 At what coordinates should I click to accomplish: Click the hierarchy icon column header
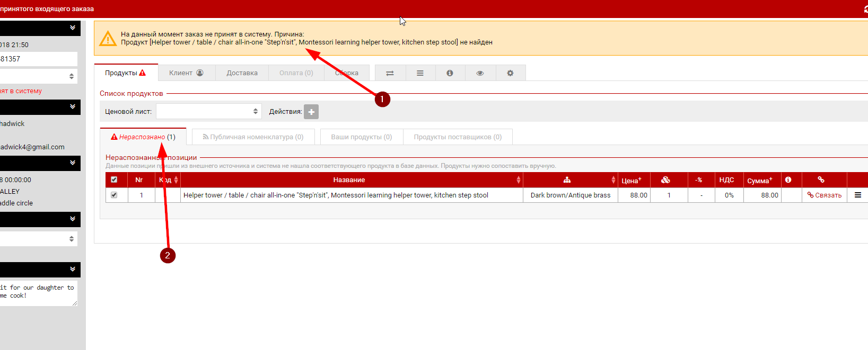pyautogui.click(x=567, y=180)
